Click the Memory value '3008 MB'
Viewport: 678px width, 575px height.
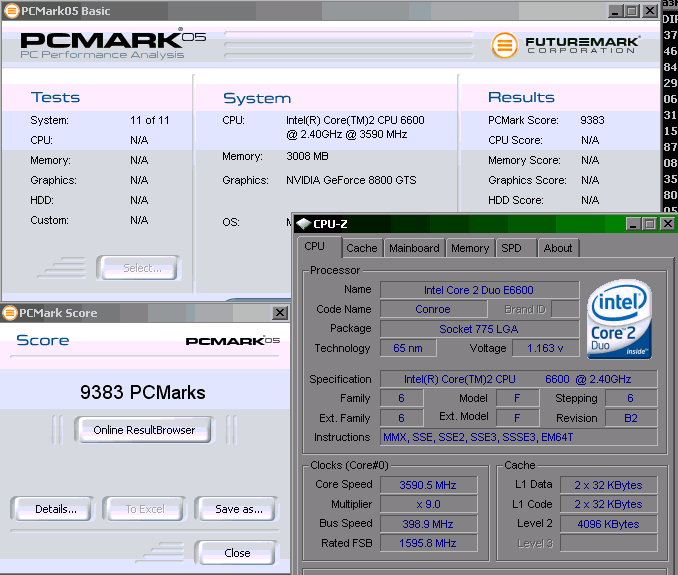pyautogui.click(x=307, y=156)
